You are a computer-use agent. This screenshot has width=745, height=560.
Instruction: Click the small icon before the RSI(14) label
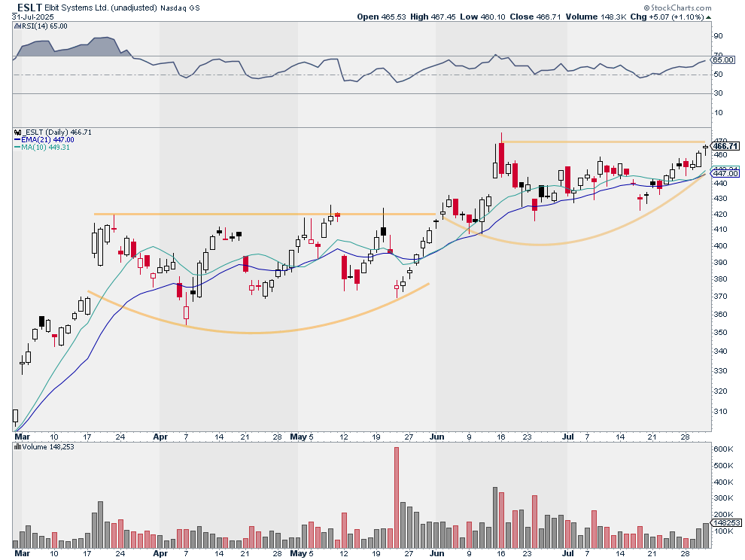pyautogui.click(x=17, y=26)
